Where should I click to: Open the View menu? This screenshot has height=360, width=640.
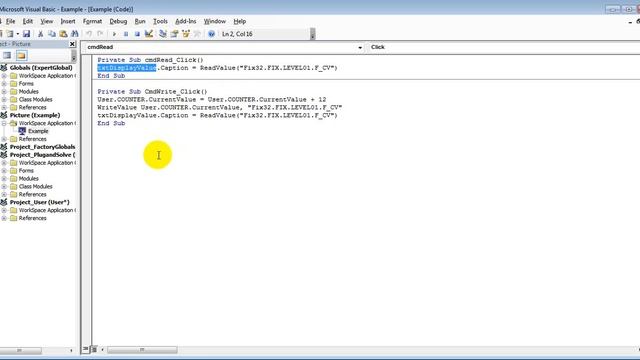pyautogui.click(x=47, y=21)
